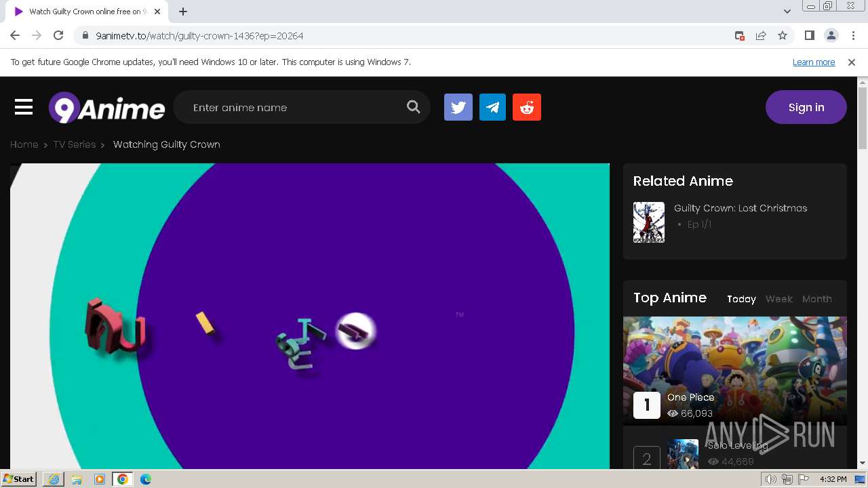This screenshot has width=868, height=488.
Task: Click the browser forward arrow
Action: [x=37, y=35]
